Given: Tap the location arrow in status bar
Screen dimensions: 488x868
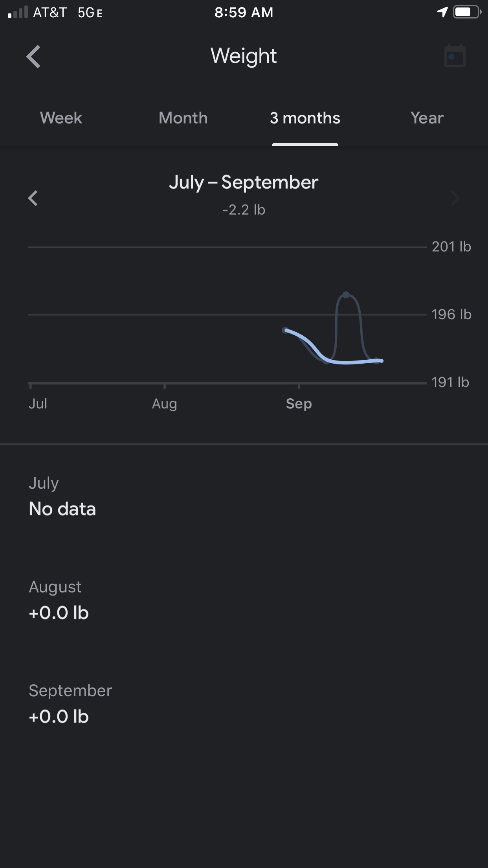Looking at the screenshot, I should coord(442,12).
